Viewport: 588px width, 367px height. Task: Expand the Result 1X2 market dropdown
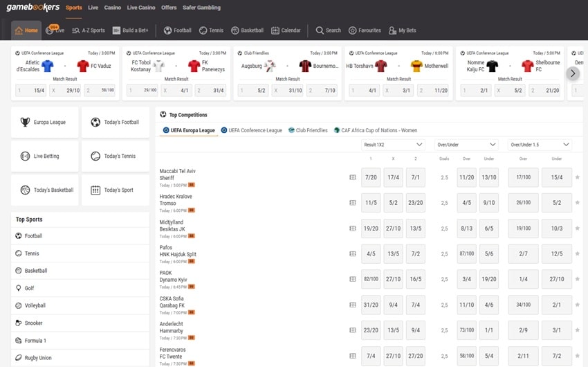(x=393, y=145)
